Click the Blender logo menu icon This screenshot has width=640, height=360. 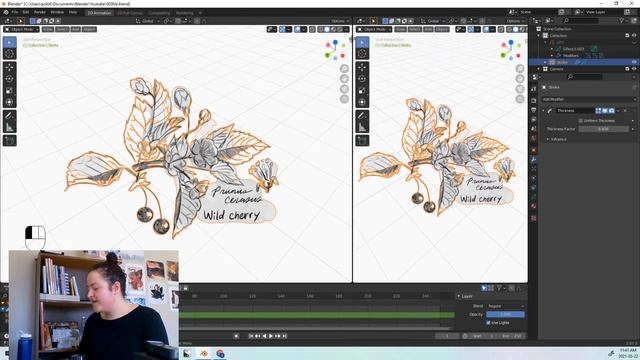(6, 12)
